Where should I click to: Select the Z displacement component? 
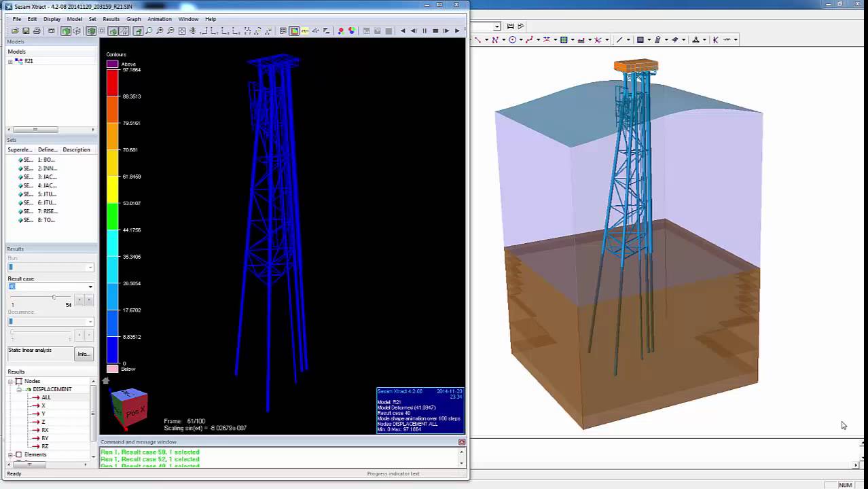[x=43, y=422]
